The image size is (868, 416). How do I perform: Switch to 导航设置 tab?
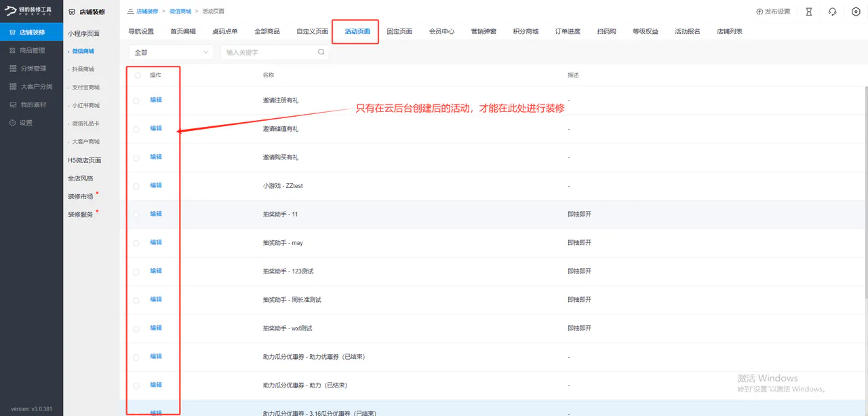pos(141,31)
